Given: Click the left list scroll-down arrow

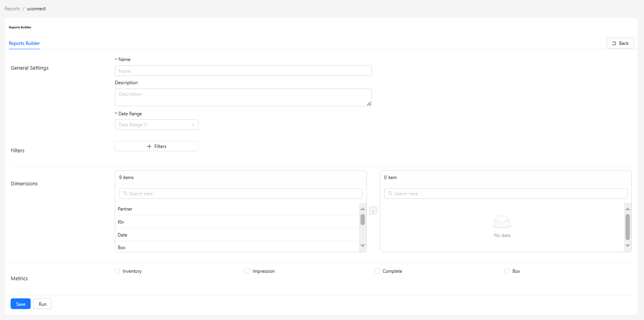Looking at the screenshot, I should pyautogui.click(x=362, y=246).
